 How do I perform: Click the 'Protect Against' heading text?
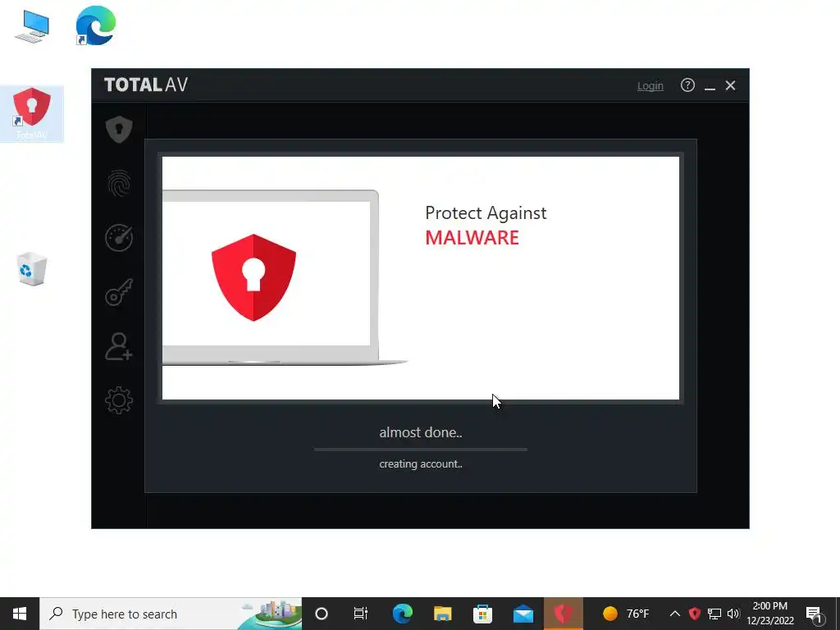click(486, 213)
